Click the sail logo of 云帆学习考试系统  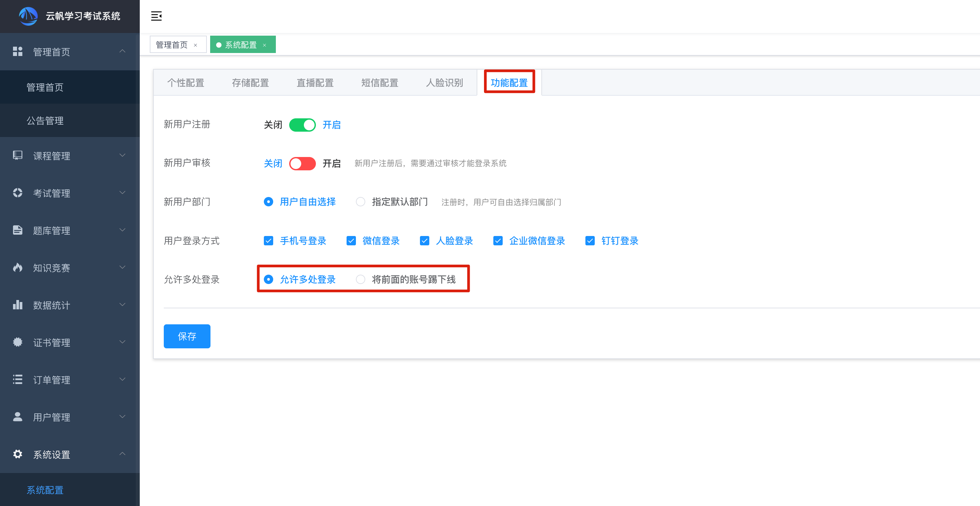28,16
